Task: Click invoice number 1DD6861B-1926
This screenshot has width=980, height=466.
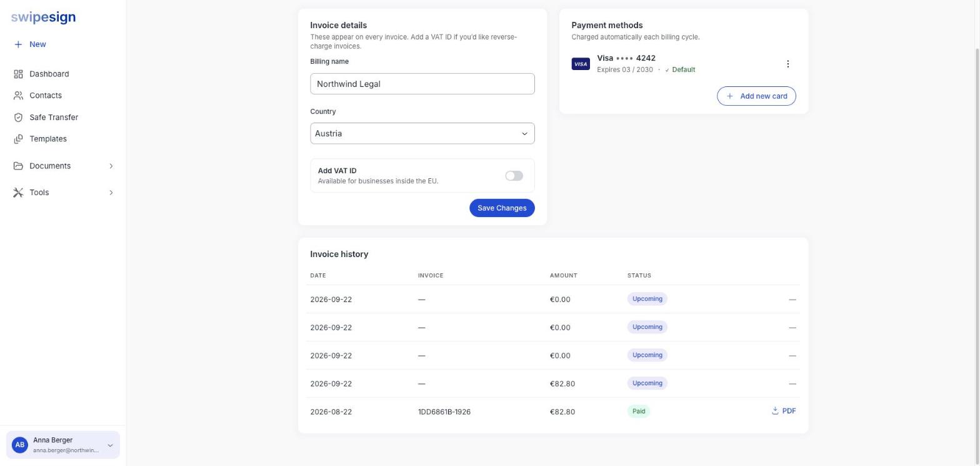Action: coord(444,412)
